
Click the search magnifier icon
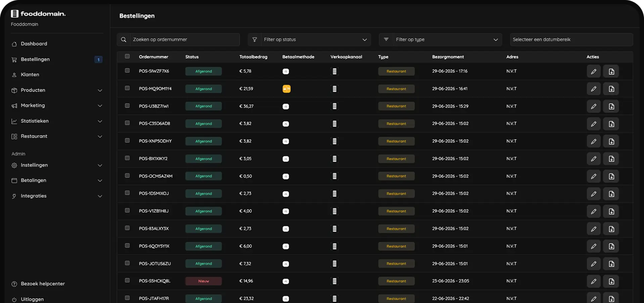124,39
